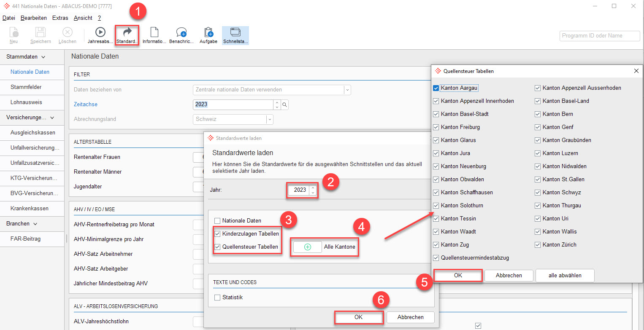Click the Standardwerte laden arrow icon
This screenshot has width=644, height=330.
[x=127, y=32]
